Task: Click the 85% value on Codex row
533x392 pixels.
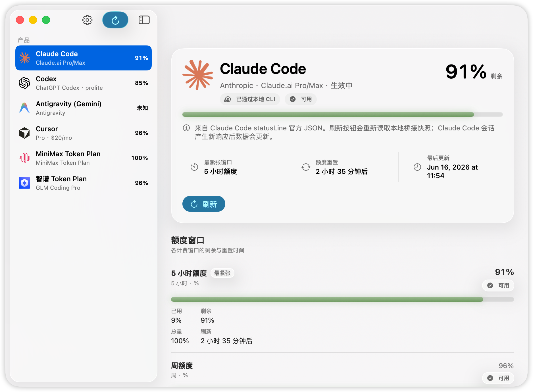Action: point(141,83)
